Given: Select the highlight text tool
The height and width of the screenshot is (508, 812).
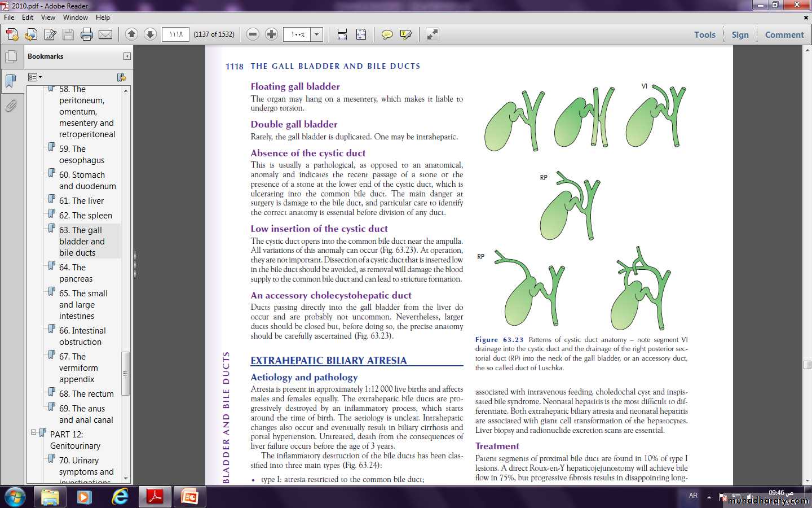Looking at the screenshot, I should 405,34.
